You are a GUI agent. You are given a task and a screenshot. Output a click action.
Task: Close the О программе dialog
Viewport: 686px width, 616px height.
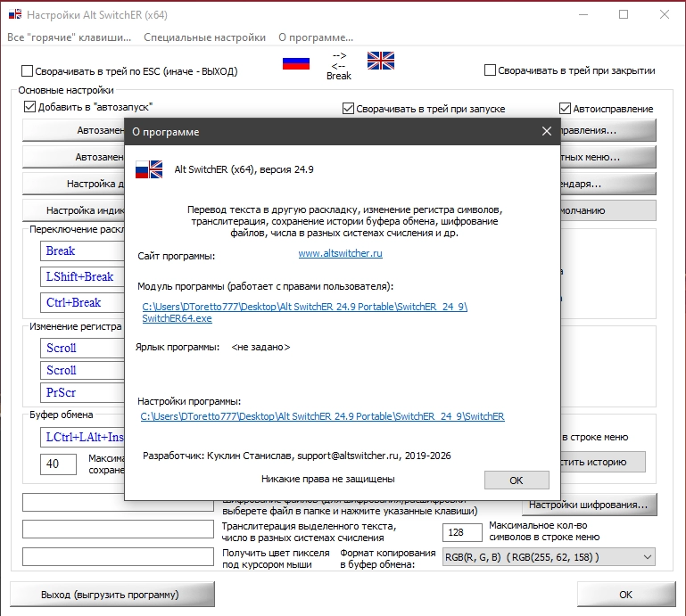point(547,131)
